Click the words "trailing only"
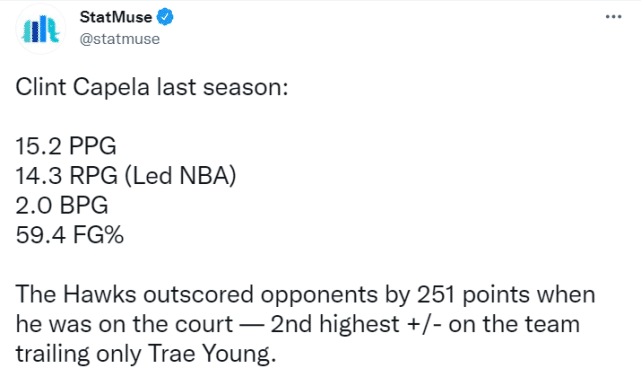The width and height of the screenshot is (641, 377). 78,354
